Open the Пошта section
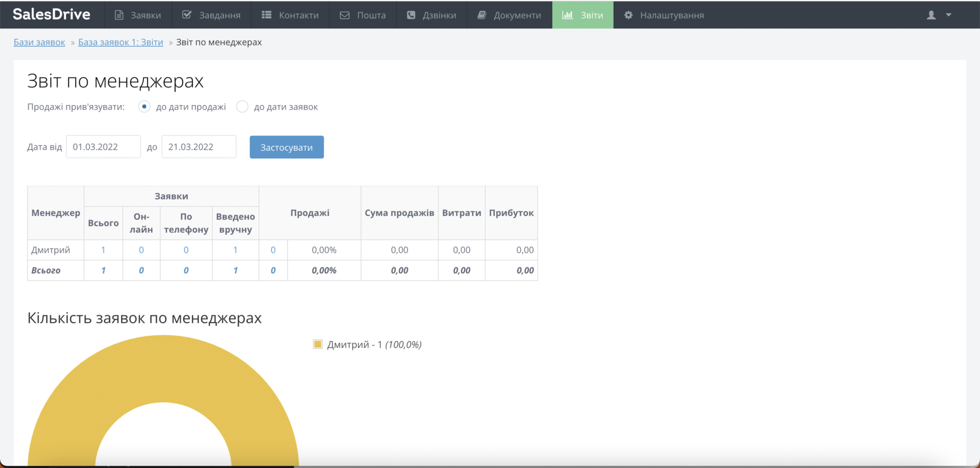This screenshot has width=980, height=468. click(363, 15)
